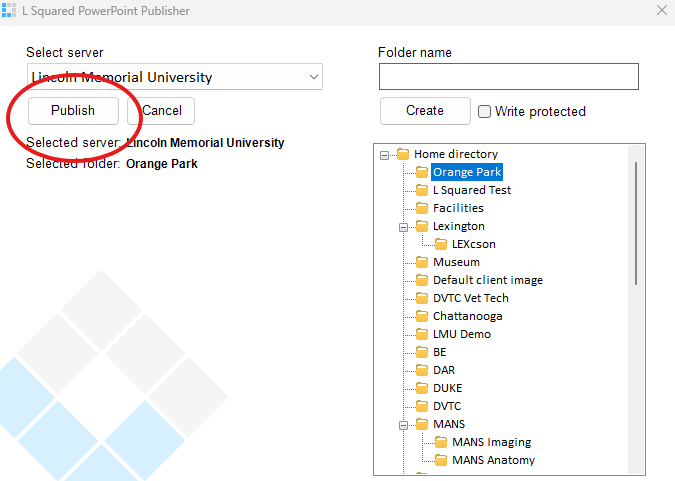675x481 pixels.
Task: Click the folder tree vertical scrollbar thumb
Action: pos(636,223)
